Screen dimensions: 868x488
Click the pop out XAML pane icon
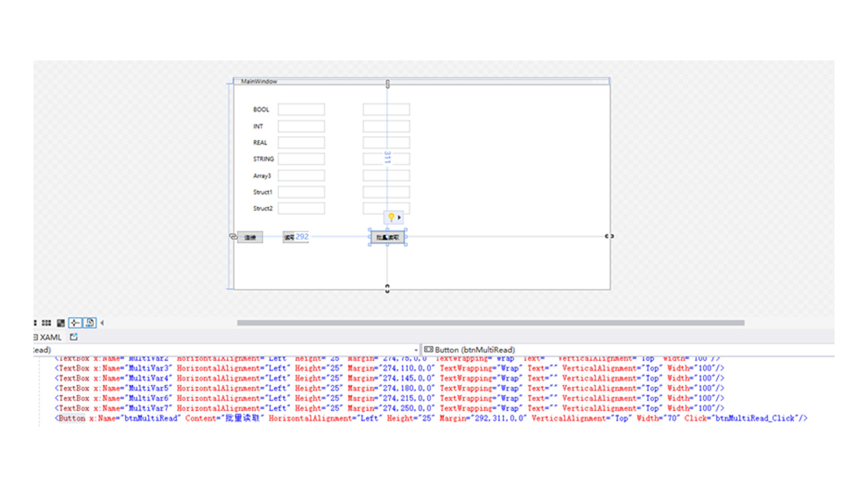click(74, 337)
